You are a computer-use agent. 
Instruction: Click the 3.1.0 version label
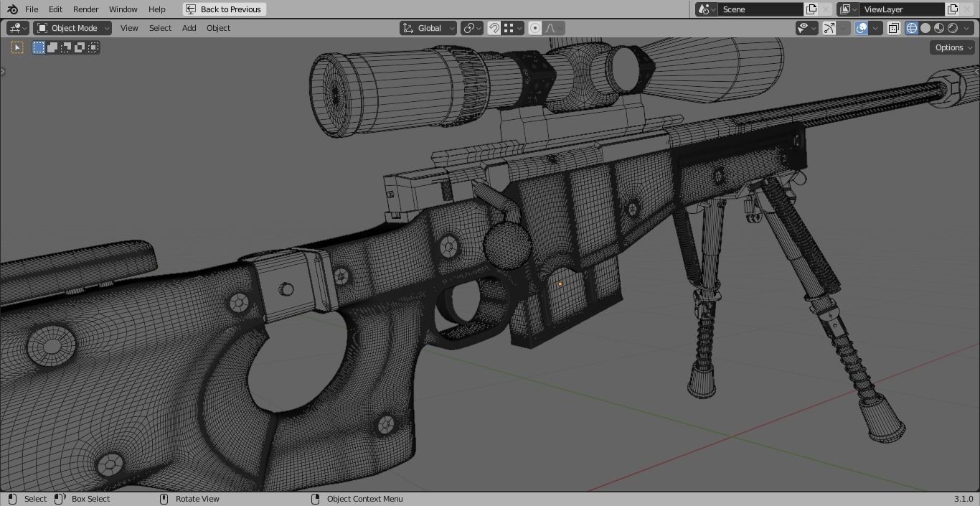pos(963,499)
